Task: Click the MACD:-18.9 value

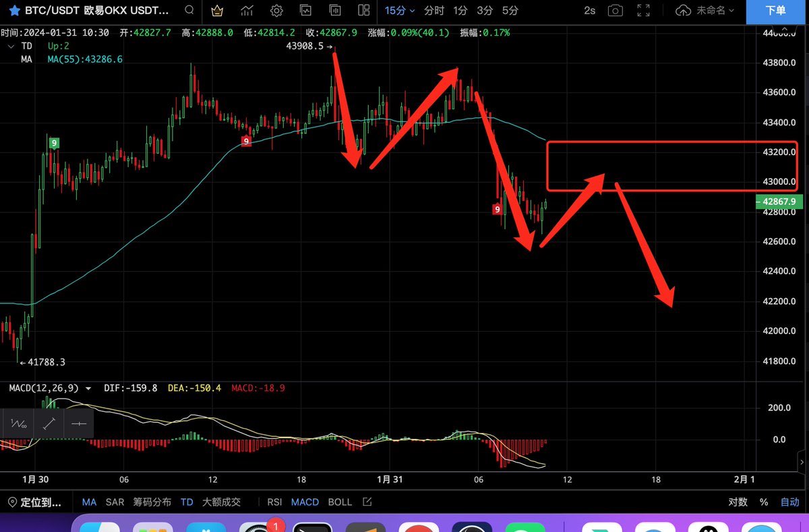Action: pos(258,388)
